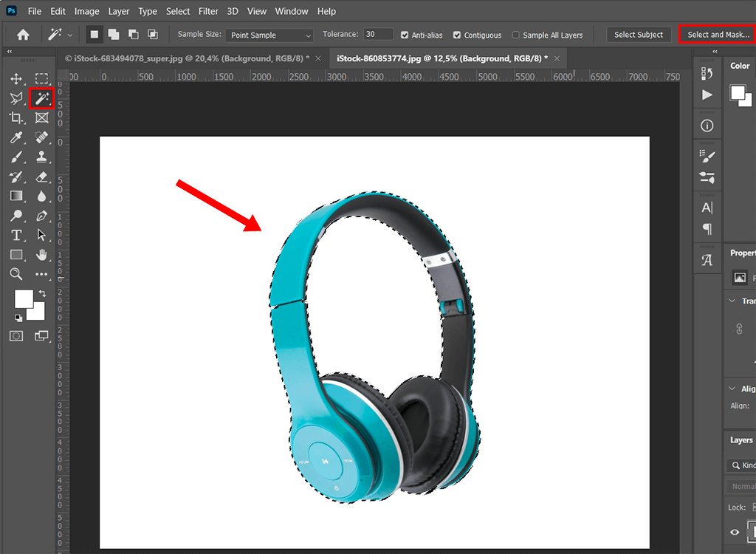Viewport: 756px width, 554px height.
Task: Select the Clone Stamp tool
Action: tap(41, 157)
